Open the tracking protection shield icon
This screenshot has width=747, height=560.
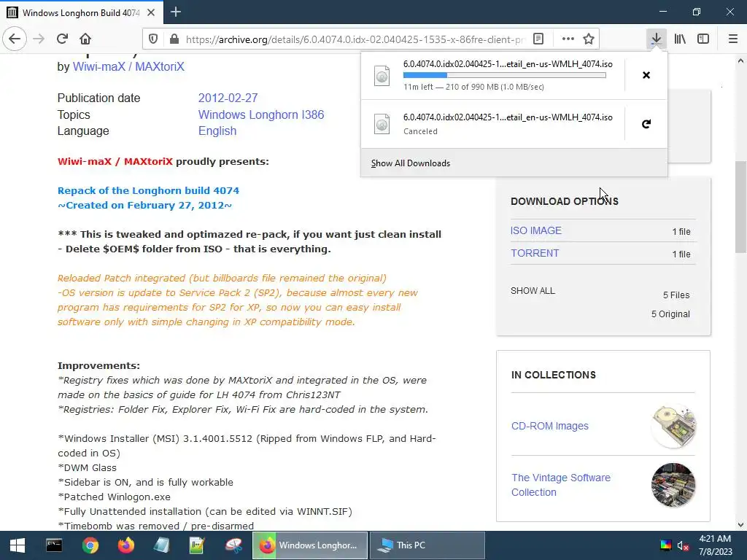tap(153, 39)
